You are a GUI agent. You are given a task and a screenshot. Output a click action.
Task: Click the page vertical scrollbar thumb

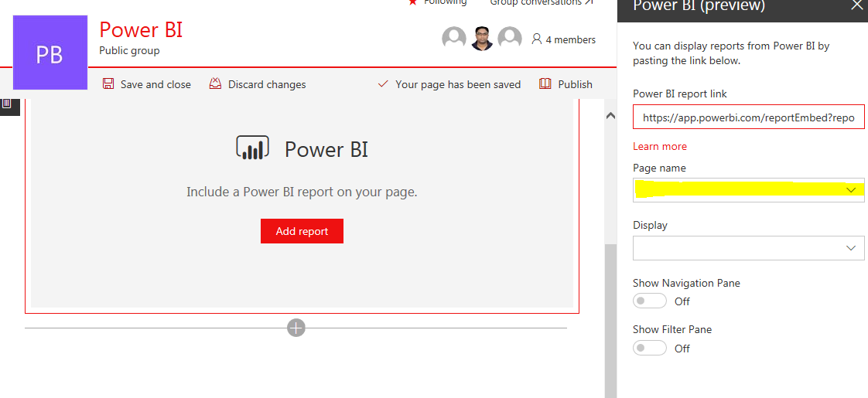click(610, 321)
